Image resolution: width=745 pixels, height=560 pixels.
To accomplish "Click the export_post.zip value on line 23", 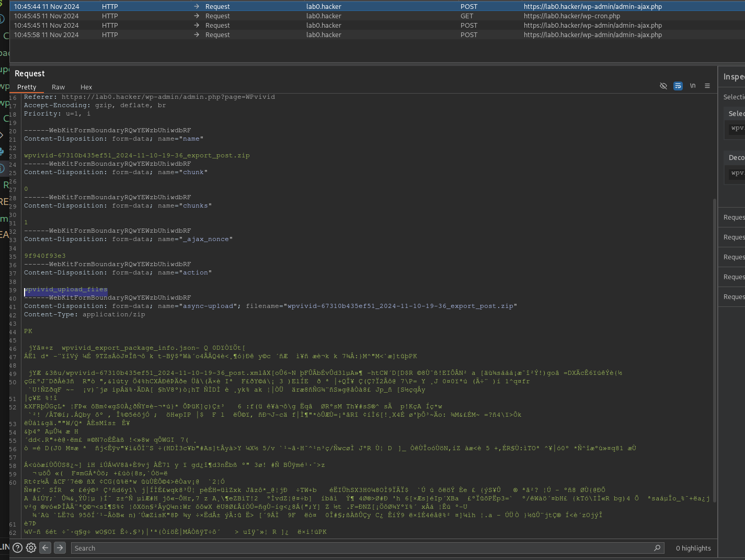I will [136, 155].
